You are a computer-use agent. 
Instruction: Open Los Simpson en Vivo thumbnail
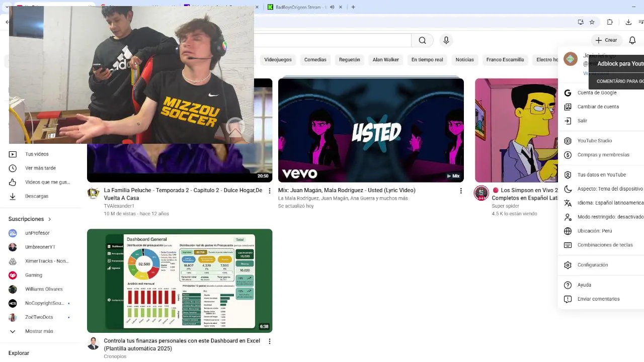[x=517, y=130]
